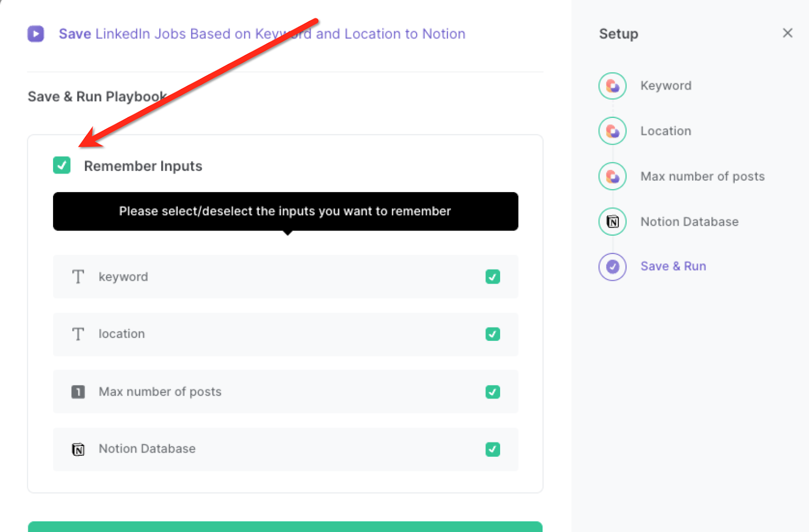The width and height of the screenshot is (809, 532).
Task: Click the black tooltip about selecting inputs
Action: tap(285, 211)
